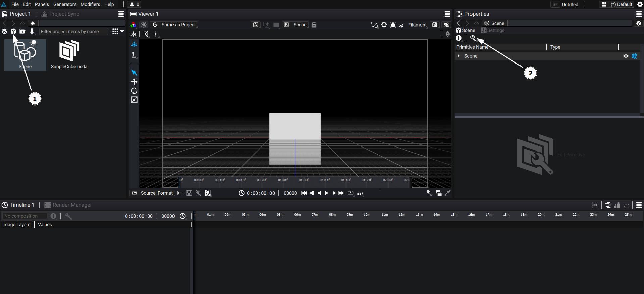Screen dimensions: 644x294
Task: Open the Generators menu
Action: coord(65,4)
